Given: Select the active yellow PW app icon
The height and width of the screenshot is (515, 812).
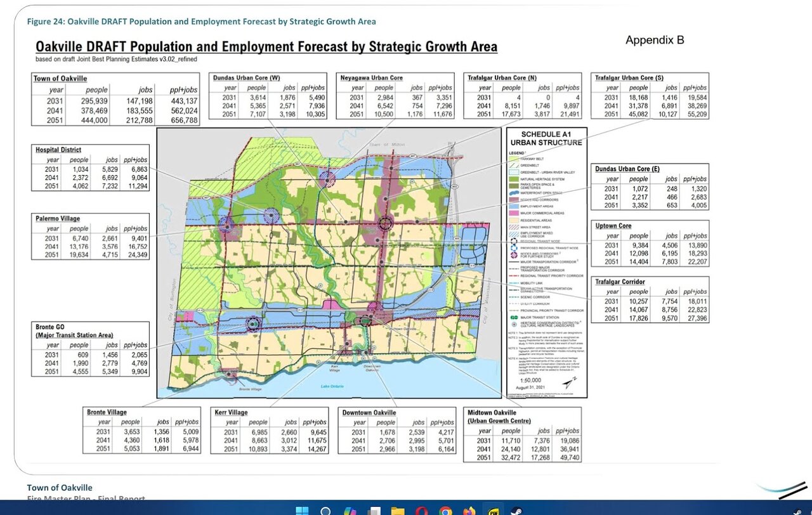Looking at the screenshot, I should point(494,511).
